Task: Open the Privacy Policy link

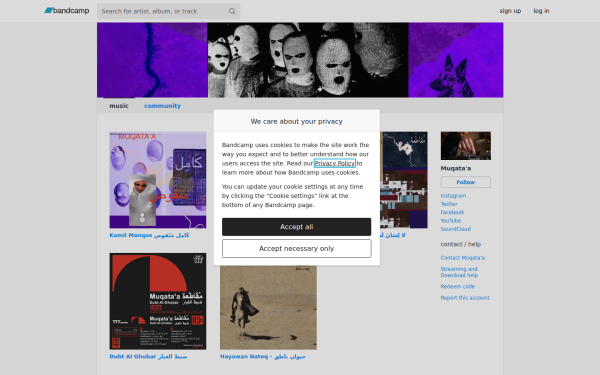Action: coord(334,163)
